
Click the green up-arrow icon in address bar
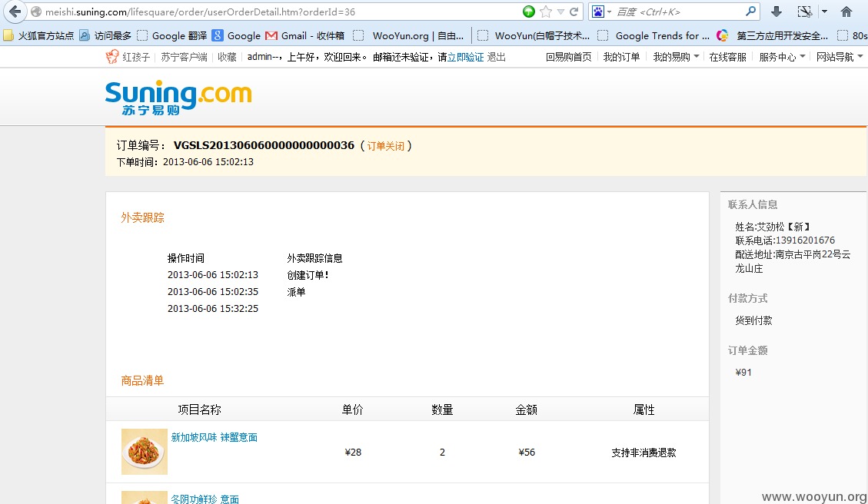529,12
